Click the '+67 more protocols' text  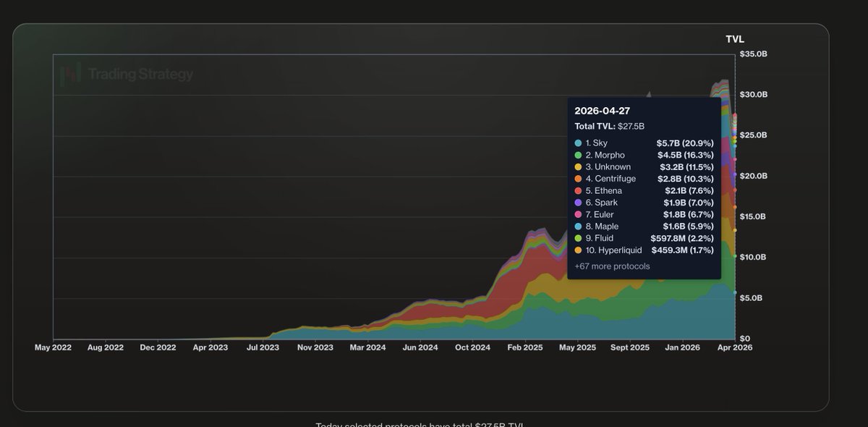point(612,266)
